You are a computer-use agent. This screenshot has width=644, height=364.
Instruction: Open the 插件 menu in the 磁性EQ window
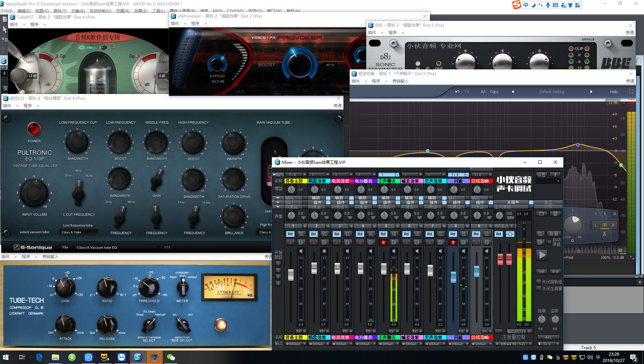click(7, 106)
